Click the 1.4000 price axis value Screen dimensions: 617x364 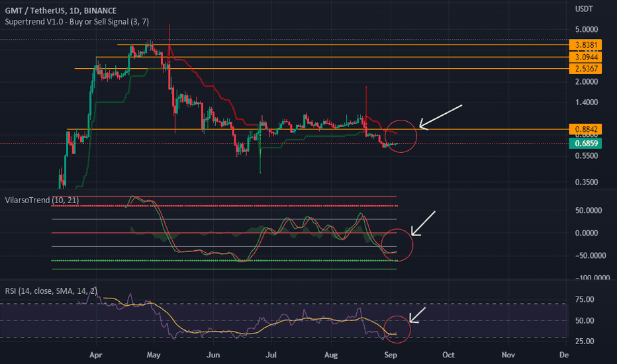[x=587, y=103]
